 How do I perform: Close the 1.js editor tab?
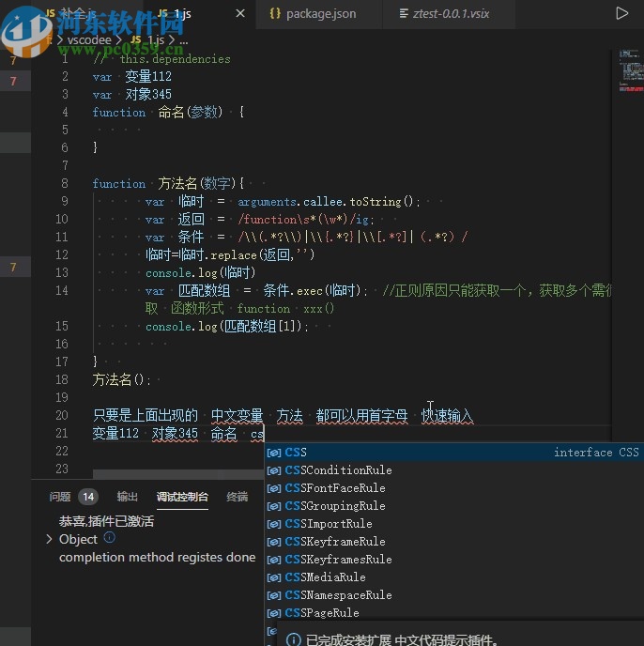point(239,13)
